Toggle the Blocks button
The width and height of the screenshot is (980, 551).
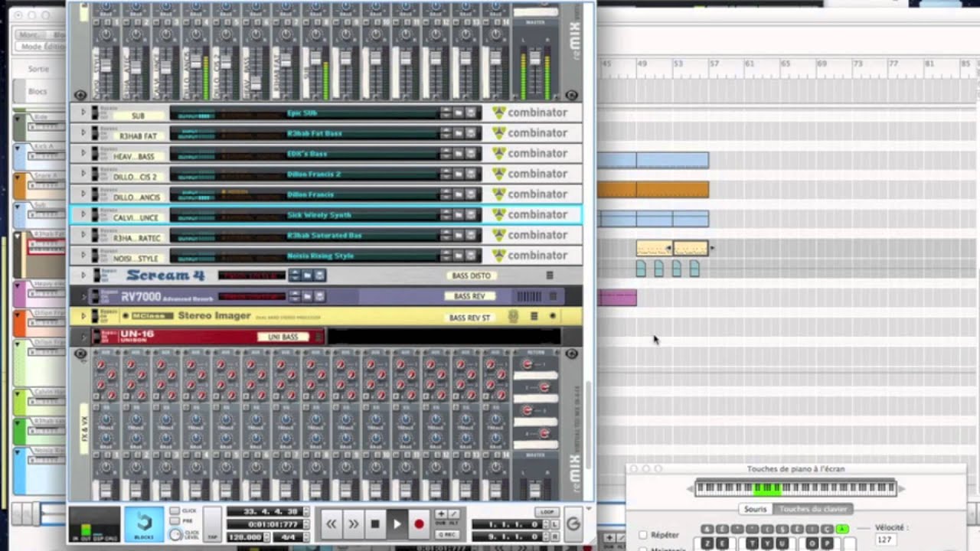point(144,523)
